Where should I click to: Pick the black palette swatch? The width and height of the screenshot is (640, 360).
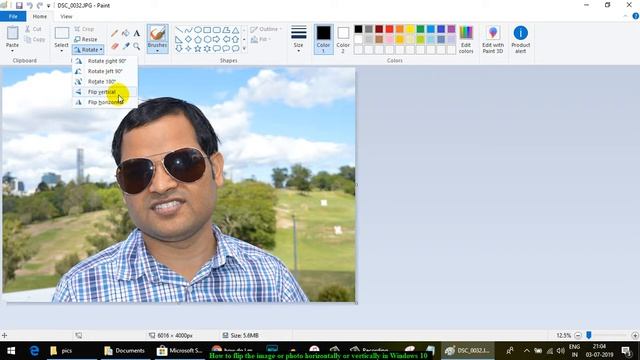[x=358, y=29]
